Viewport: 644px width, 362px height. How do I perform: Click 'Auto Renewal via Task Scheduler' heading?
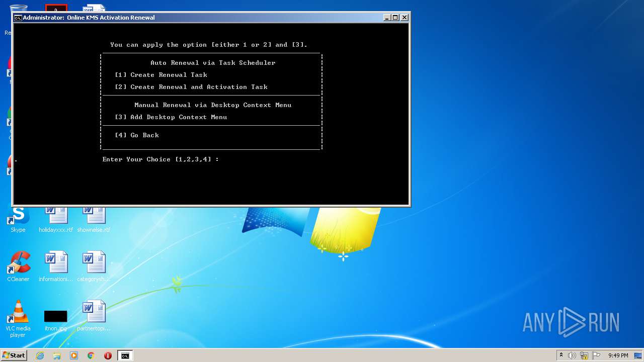coord(213,63)
